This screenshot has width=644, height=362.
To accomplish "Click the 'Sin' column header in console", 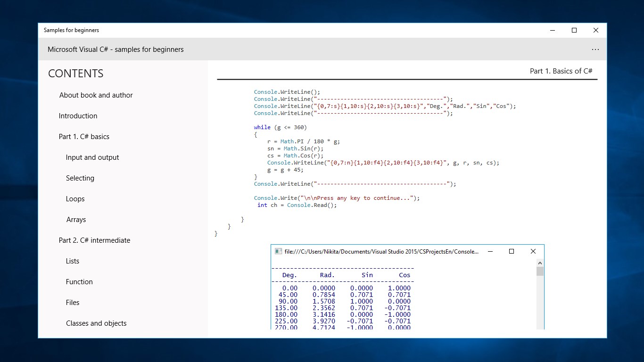I will coord(367,275).
